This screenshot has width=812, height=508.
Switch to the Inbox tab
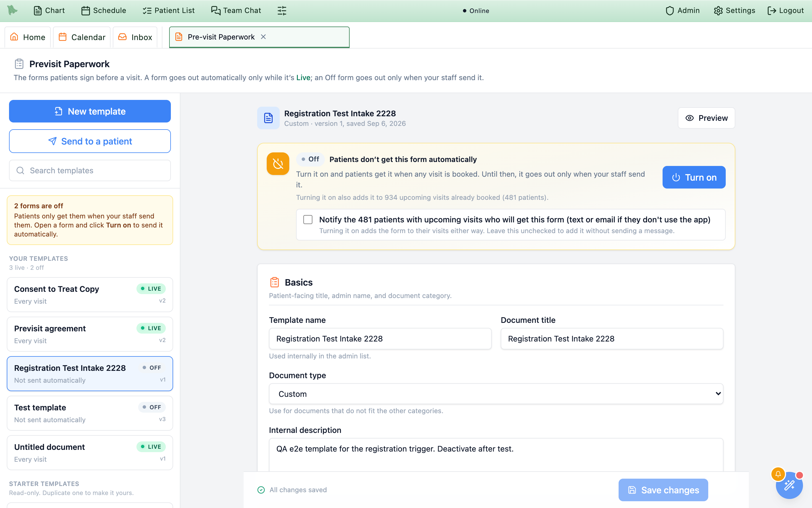pos(135,37)
